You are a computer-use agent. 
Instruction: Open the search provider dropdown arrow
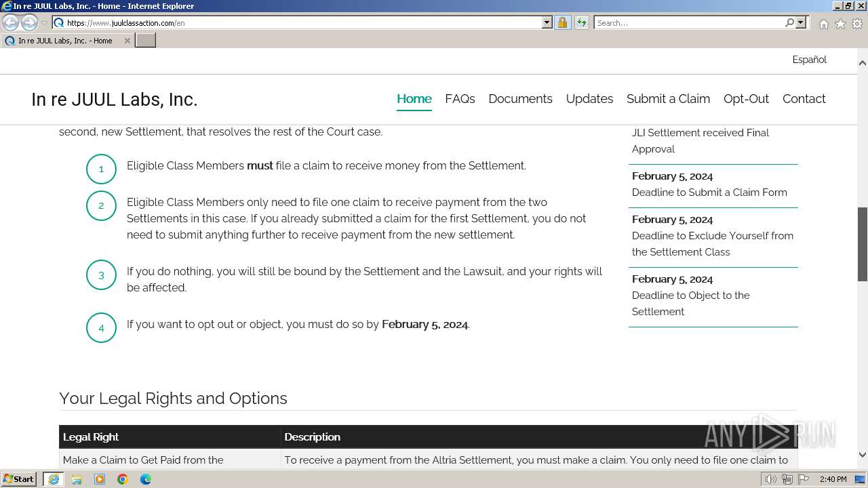pos(801,22)
